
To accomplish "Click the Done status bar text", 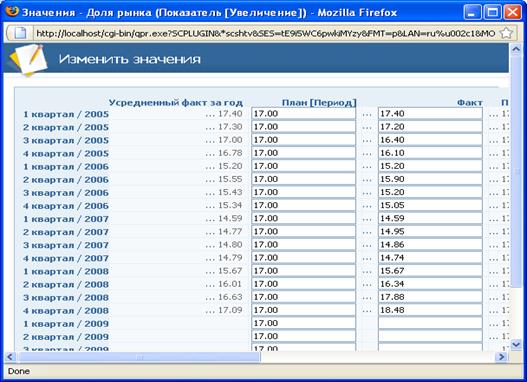I will (x=19, y=371).
